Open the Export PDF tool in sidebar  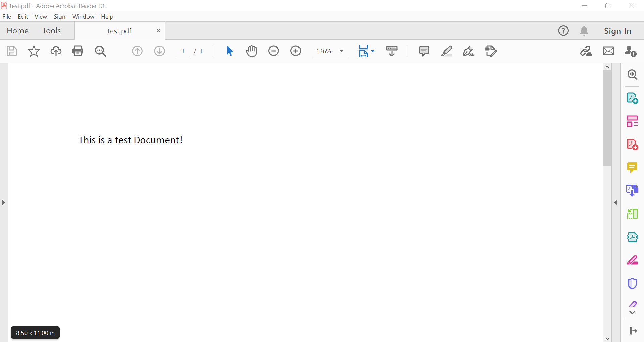click(633, 98)
